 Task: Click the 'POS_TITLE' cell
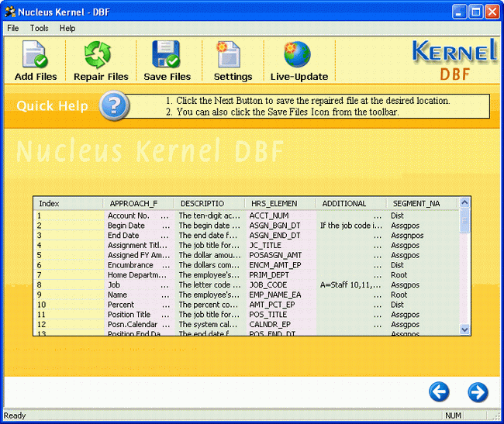click(281, 315)
